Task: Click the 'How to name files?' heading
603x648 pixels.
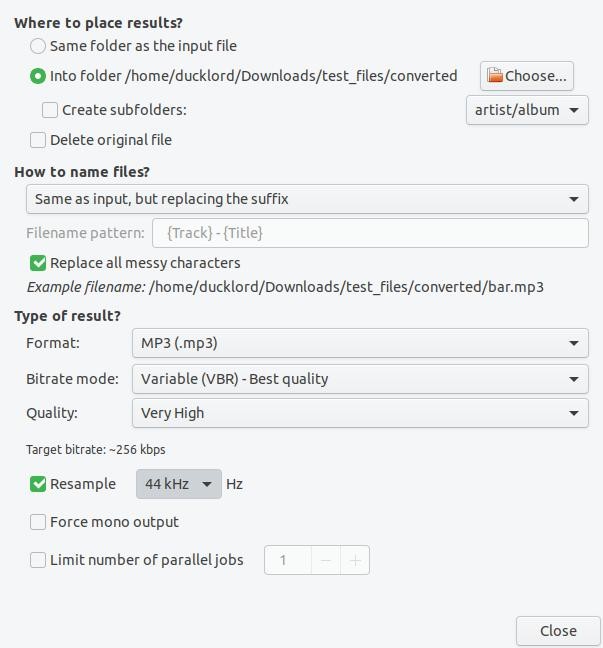Action: tap(82, 172)
